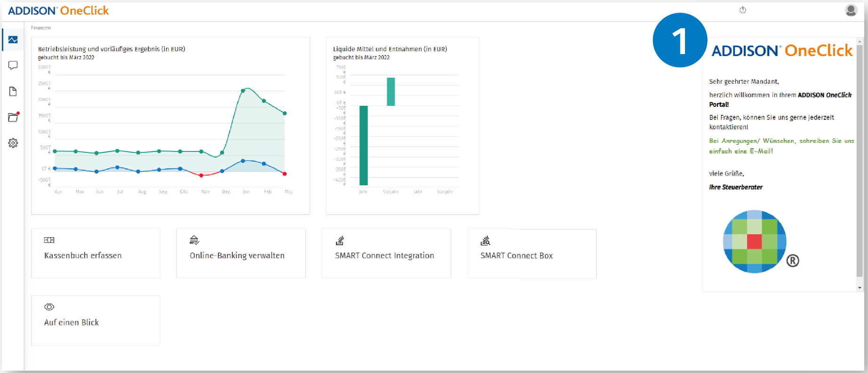Open the Auf einen Blick tile
Viewport: 868px width, 373px height.
[x=96, y=320]
